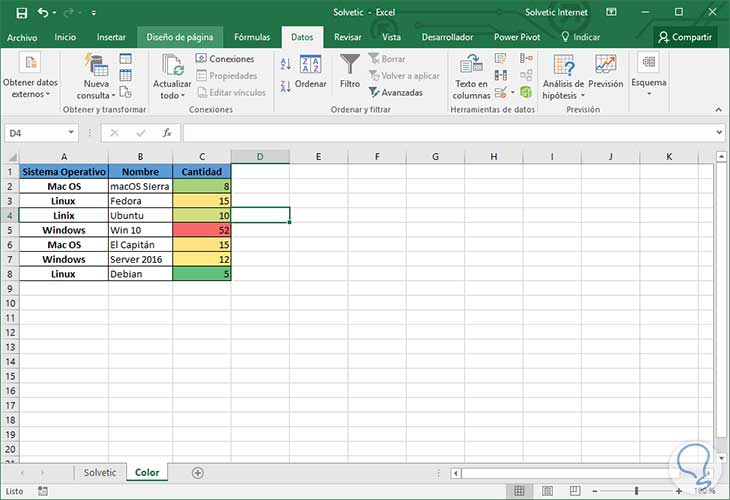
Task: Switch to Page Break Preview
Action: point(575,491)
